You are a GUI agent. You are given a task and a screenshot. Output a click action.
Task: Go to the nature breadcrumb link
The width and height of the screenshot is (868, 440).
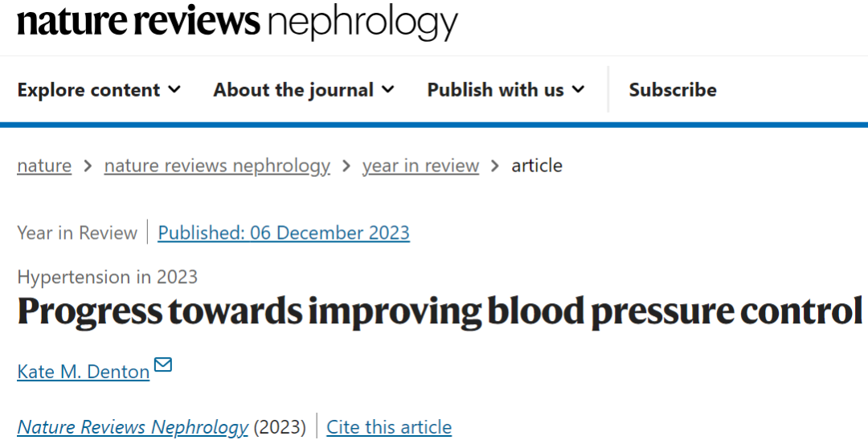[44, 166]
